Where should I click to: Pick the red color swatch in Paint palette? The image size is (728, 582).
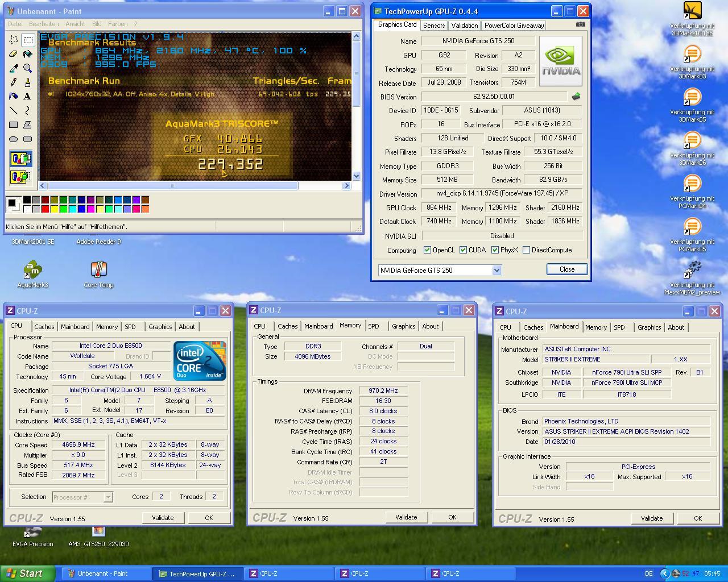[45, 209]
